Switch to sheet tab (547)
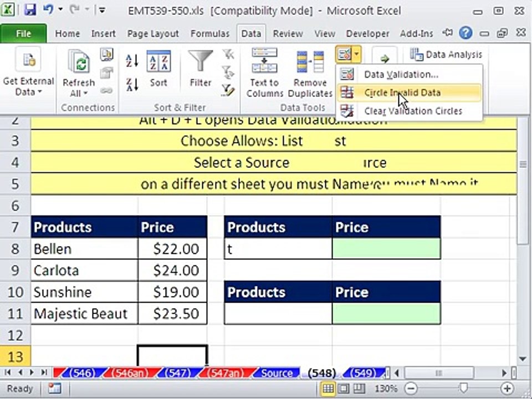Image resolution: width=532 pixels, height=399 pixels. [x=177, y=373]
